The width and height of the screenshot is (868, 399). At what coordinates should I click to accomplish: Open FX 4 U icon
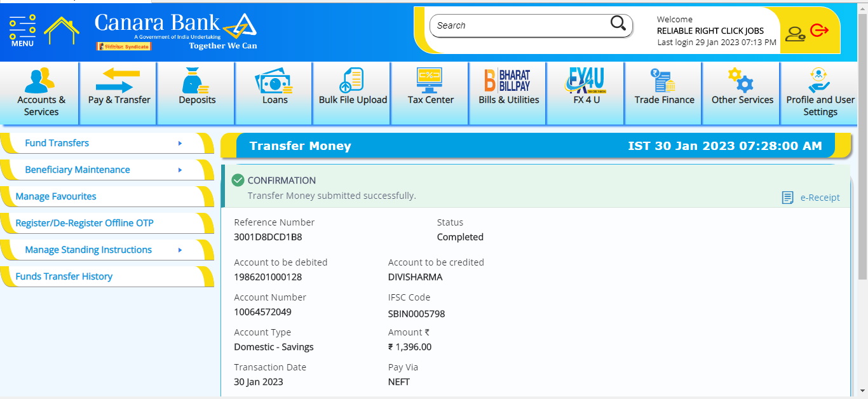tap(585, 80)
